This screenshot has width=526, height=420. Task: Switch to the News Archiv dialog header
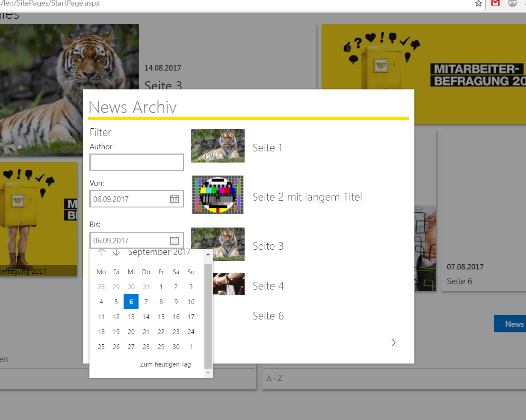click(133, 107)
